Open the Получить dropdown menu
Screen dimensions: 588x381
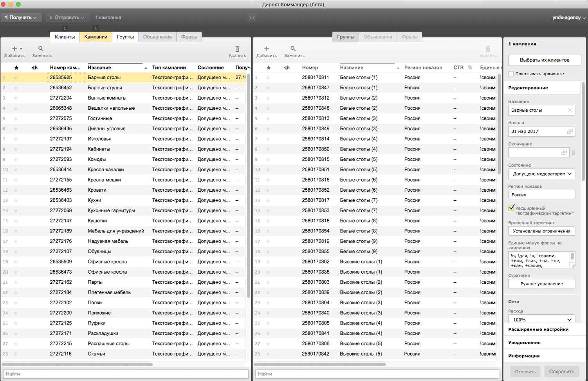pyautogui.click(x=21, y=18)
